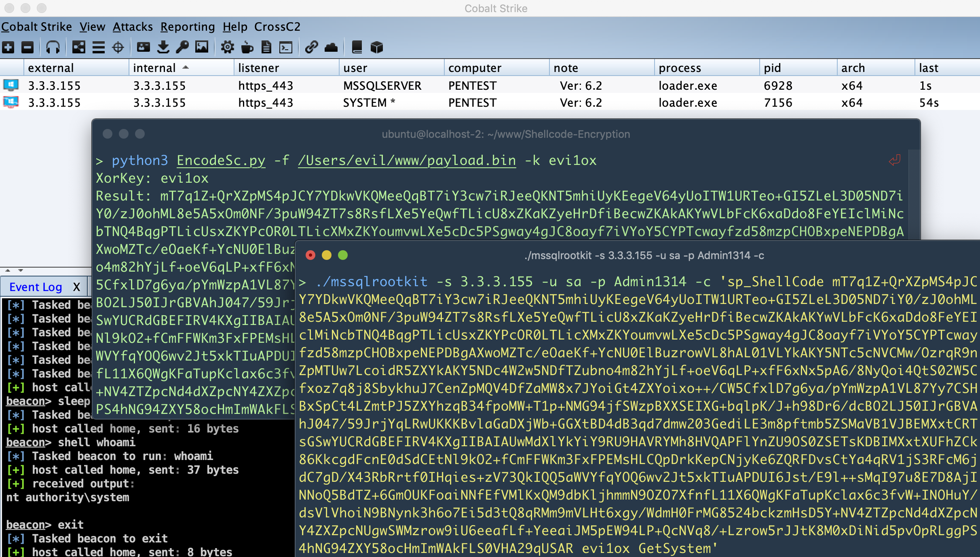Select the SYSTEM * beacon session row

tap(369, 103)
